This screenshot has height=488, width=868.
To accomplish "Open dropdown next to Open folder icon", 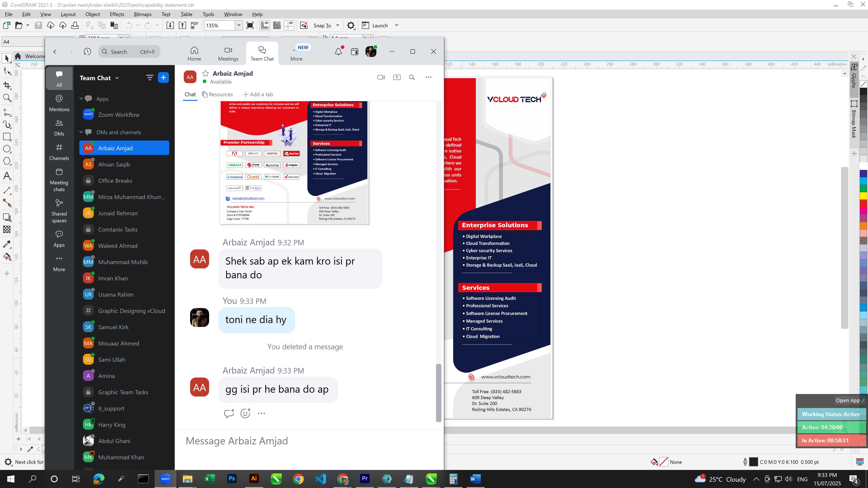I will click(x=28, y=25).
